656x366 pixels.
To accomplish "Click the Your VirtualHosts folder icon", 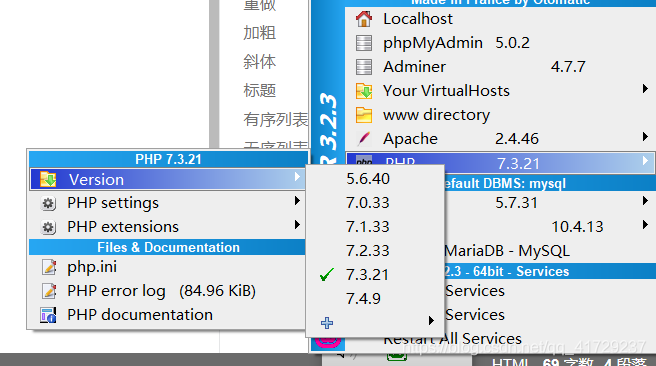I will [364, 91].
